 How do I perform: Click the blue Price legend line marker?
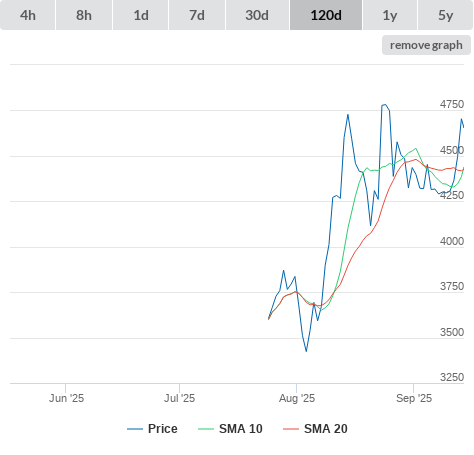pyautogui.click(x=135, y=429)
